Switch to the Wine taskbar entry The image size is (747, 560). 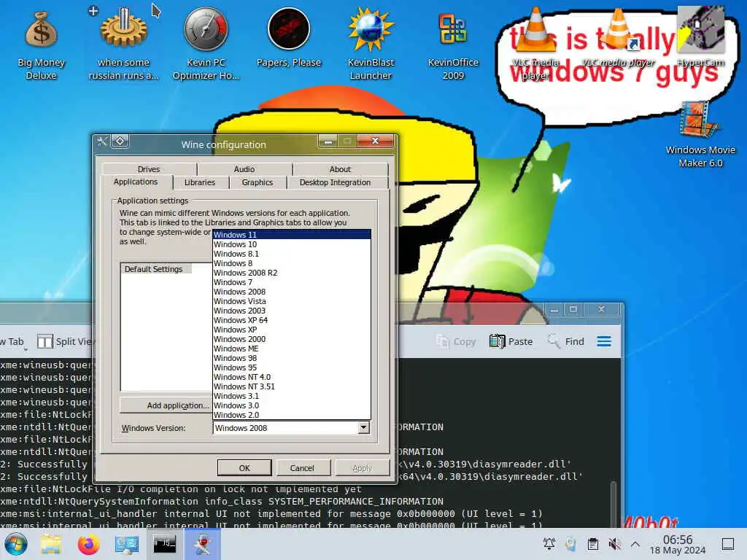click(202, 544)
